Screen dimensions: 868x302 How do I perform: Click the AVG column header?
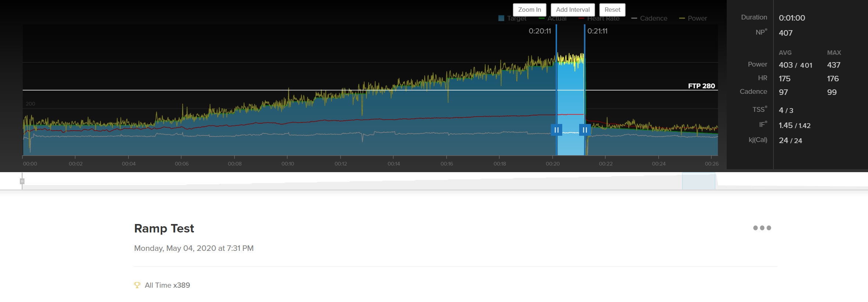pos(785,53)
